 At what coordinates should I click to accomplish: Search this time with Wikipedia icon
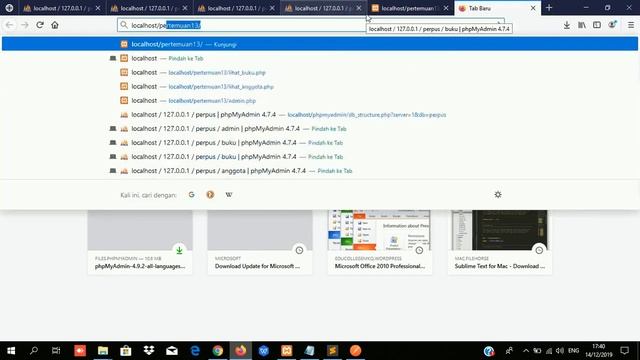point(229,195)
